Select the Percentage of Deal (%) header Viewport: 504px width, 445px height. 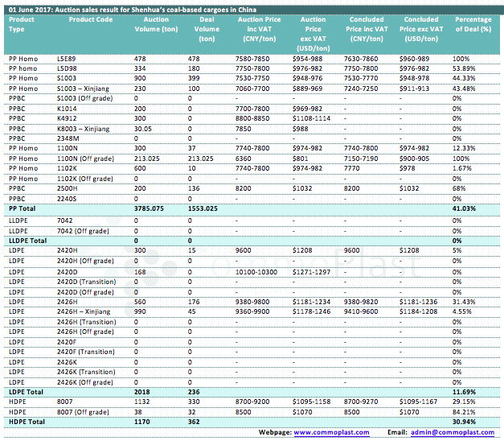click(473, 23)
